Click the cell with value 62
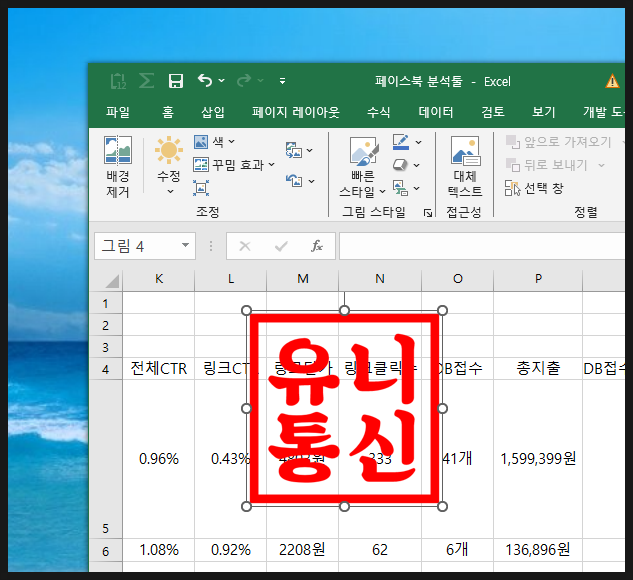633x580 pixels. point(380,550)
